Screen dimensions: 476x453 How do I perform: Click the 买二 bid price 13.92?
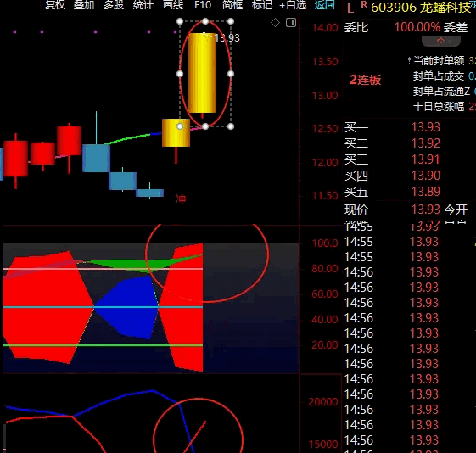pos(426,143)
